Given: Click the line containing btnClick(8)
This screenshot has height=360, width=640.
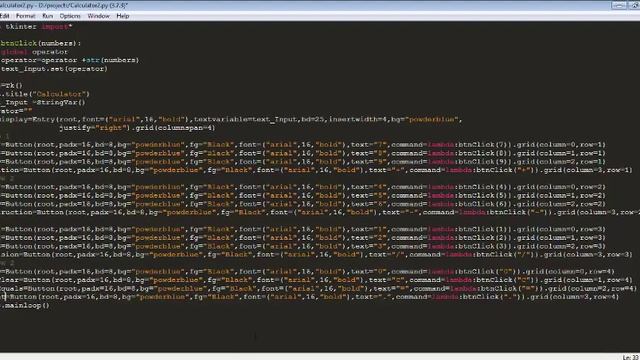Looking at the screenshot, I should pyautogui.click(x=303, y=153).
